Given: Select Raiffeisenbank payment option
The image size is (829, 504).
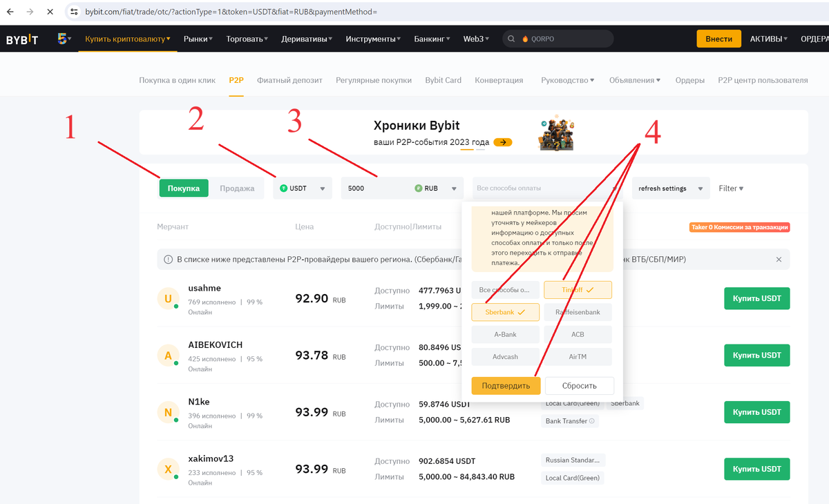Looking at the screenshot, I should pyautogui.click(x=578, y=312).
